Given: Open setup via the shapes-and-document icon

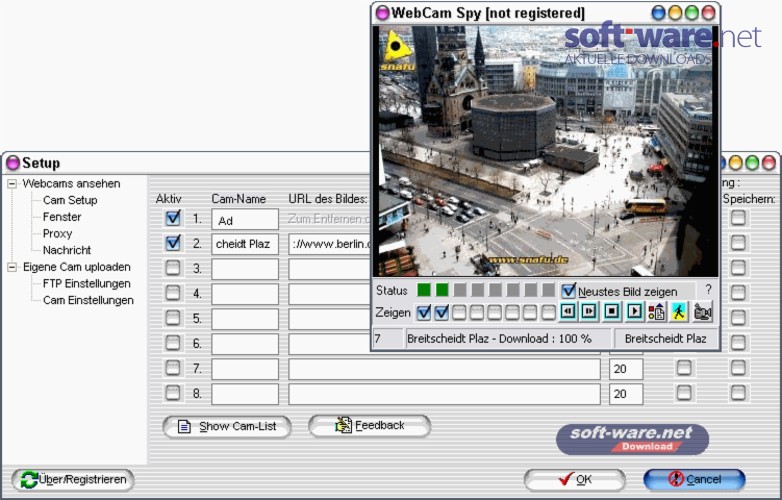Looking at the screenshot, I should pos(656,312).
